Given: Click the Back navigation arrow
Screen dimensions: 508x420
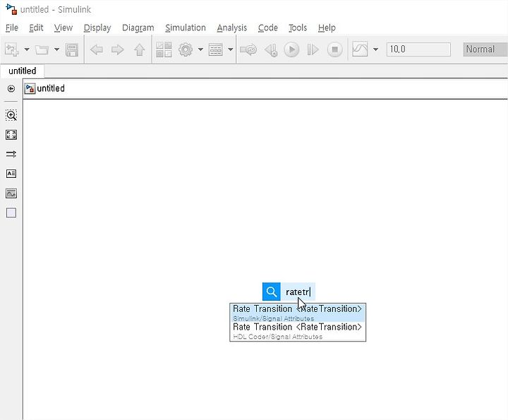Looking at the screenshot, I should click(x=97, y=49).
